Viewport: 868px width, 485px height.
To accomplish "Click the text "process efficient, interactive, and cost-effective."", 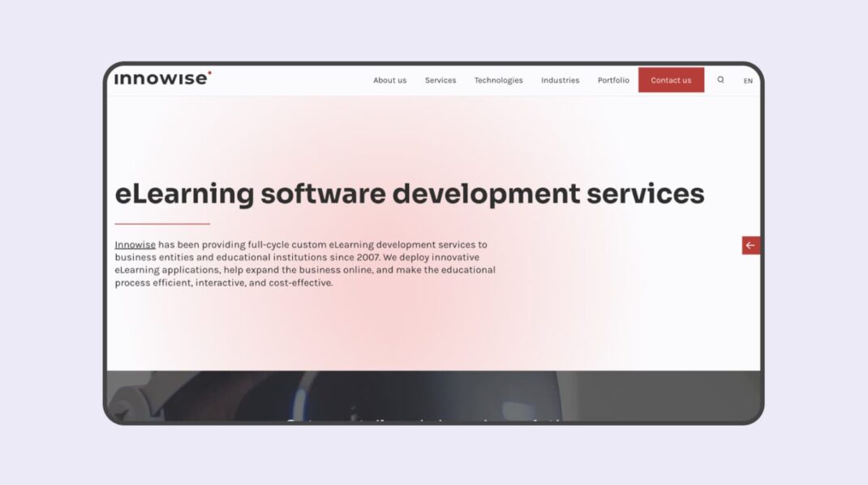I will click(x=224, y=283).
